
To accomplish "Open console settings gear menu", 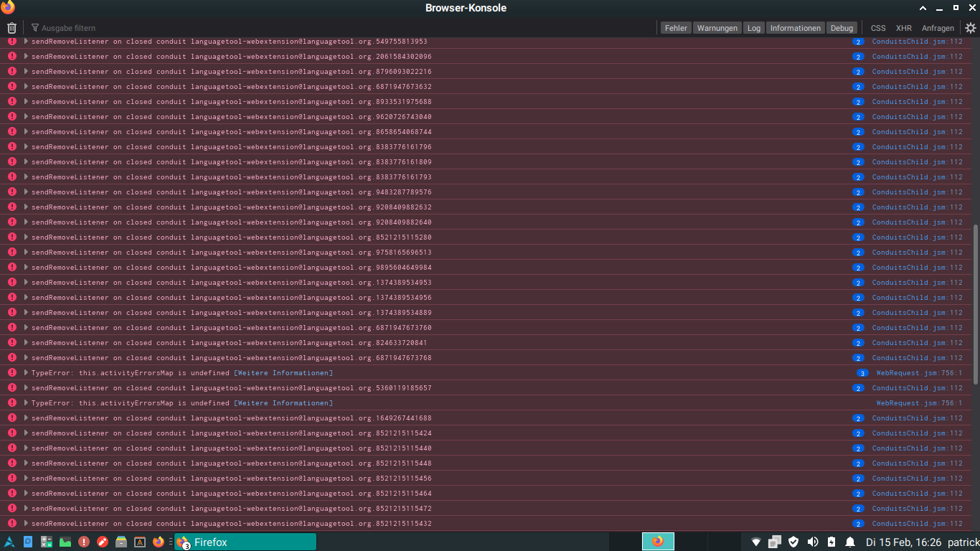I will pos(971,28).
